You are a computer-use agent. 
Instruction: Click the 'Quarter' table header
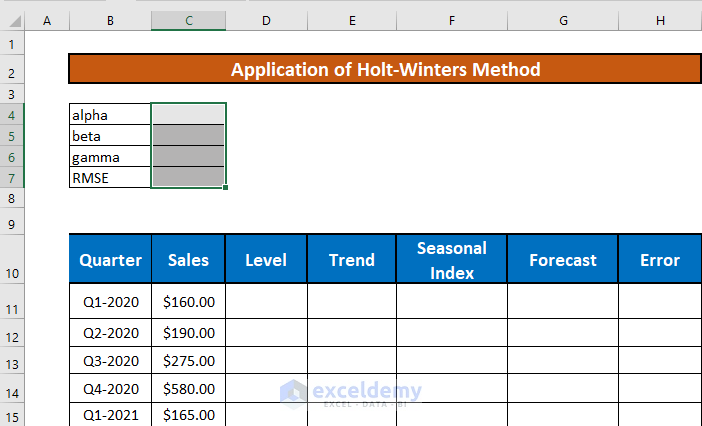click(110, 259)
